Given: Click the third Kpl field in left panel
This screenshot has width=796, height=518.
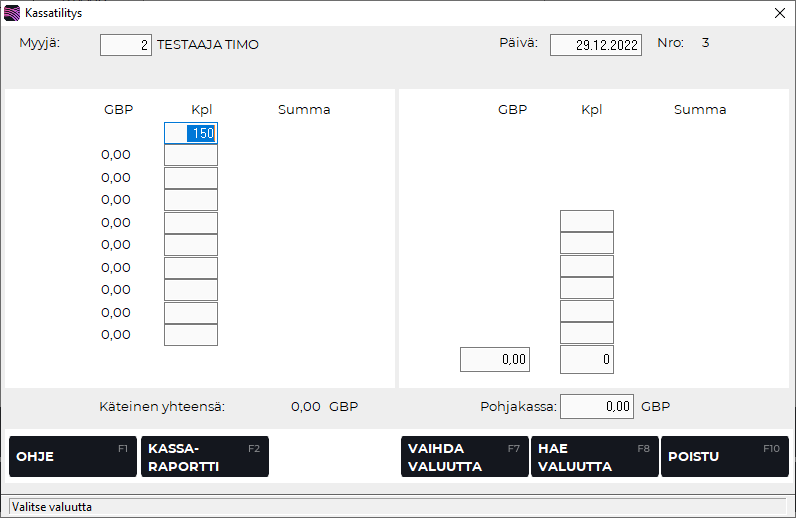Looking at the screenshot, I should coord(190,178).
